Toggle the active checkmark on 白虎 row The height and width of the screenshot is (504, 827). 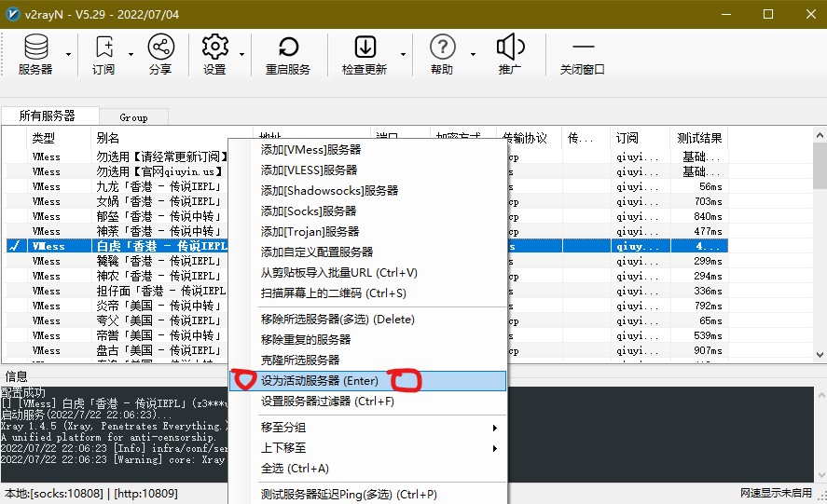pos(15,246)
